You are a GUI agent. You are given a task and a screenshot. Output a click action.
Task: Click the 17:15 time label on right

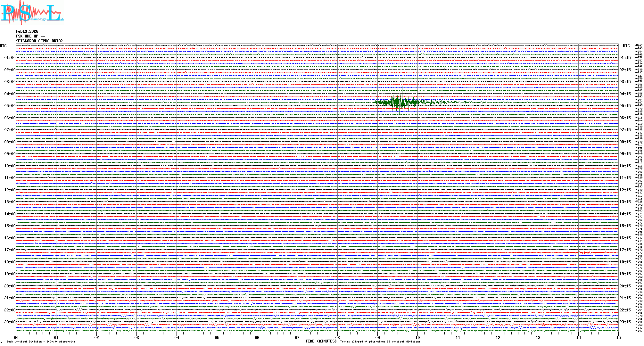(625, 250)
